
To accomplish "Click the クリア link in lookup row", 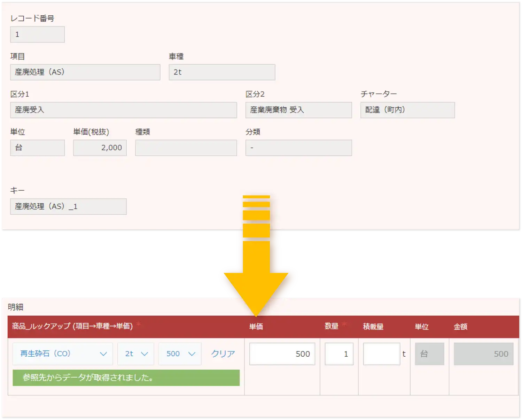I will 223,354.
